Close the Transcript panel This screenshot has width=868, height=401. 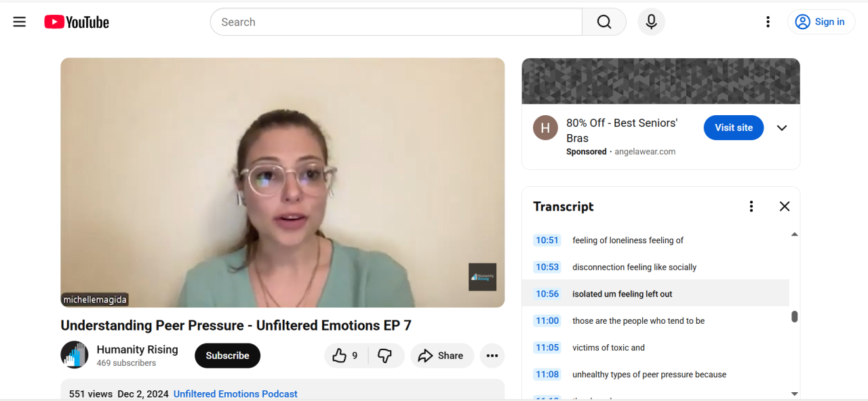tap(785, 207)
